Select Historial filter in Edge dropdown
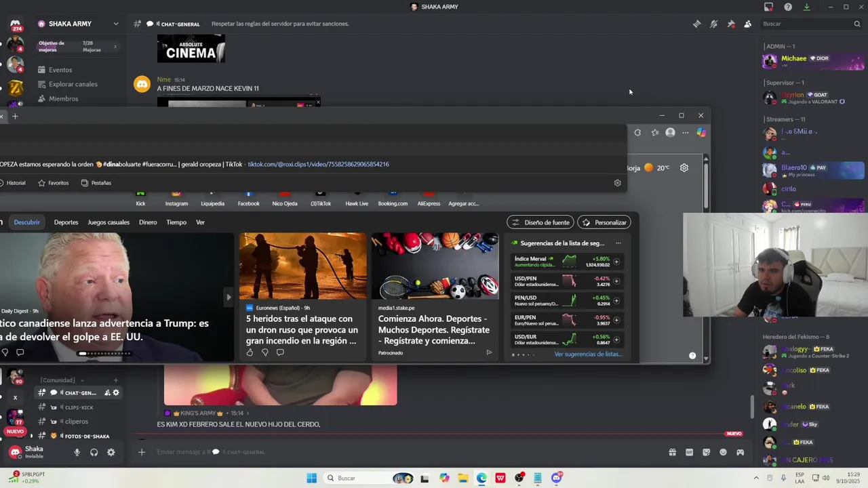This screenshot has height=488, width=868. (x=13, y=183)
